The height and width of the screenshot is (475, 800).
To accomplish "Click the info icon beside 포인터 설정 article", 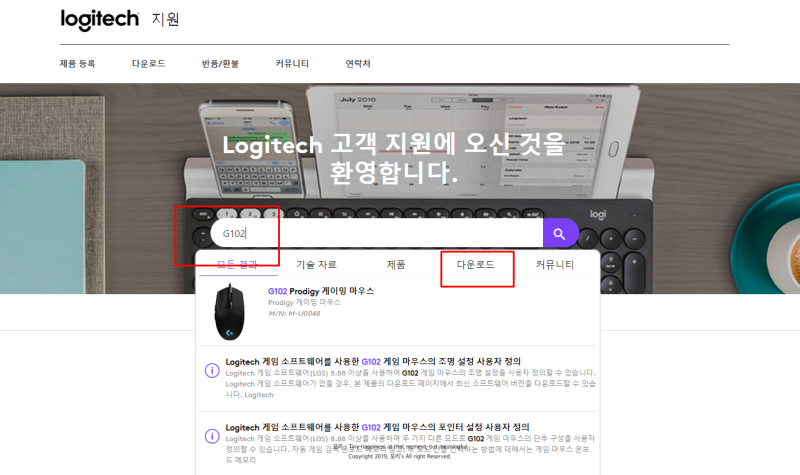I will coord(212,436).
